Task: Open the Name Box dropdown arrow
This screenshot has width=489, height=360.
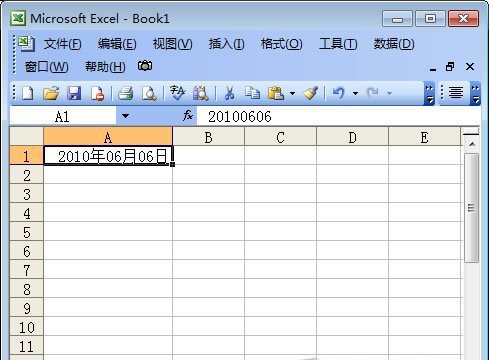Action: (125, 116)
